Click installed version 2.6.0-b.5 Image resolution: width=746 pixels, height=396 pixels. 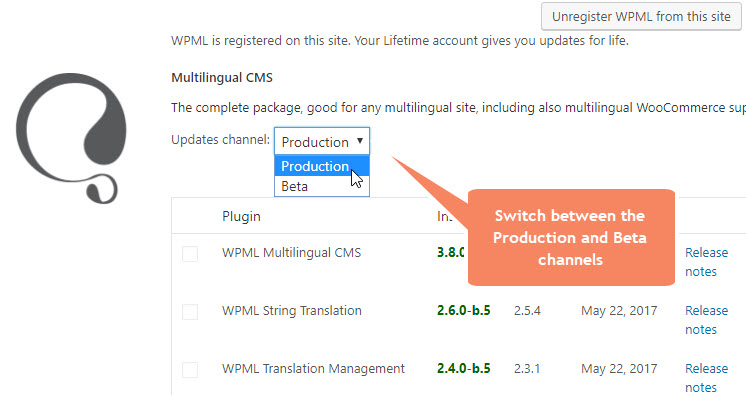tap(464, 311)
